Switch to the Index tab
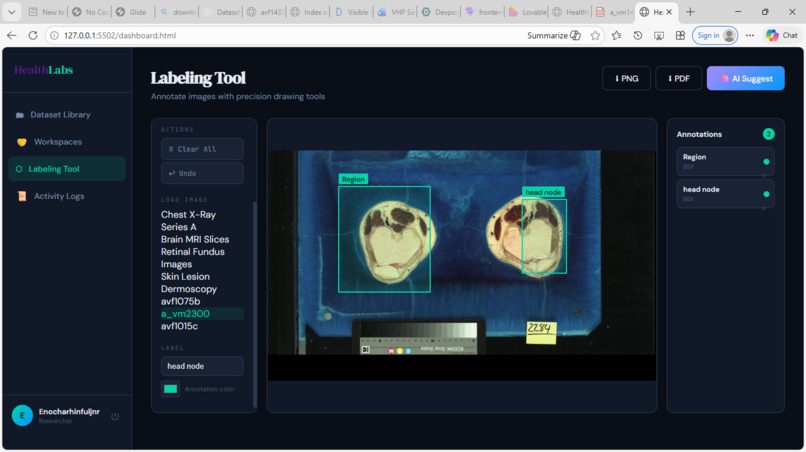Screen dimensions: 806x452 (308, 12)
